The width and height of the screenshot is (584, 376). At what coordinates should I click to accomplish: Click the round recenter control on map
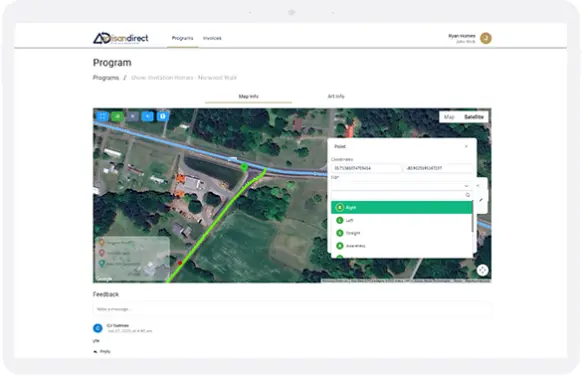(482, 270)
